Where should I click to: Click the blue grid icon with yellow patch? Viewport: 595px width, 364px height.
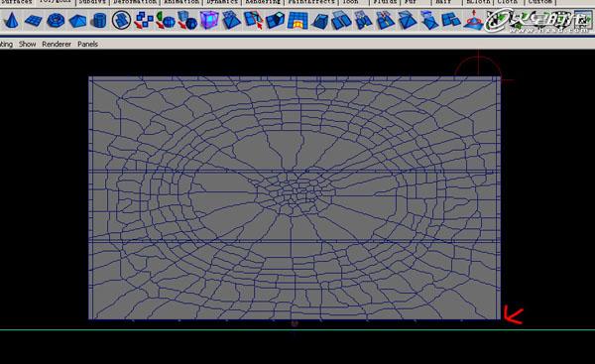[x=297, y=21]
